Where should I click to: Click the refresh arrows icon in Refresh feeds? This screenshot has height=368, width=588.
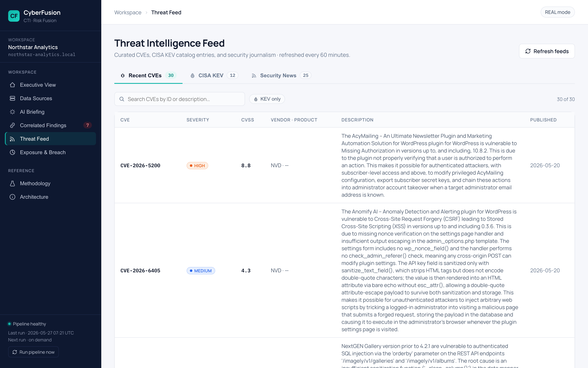pos(528,51)
